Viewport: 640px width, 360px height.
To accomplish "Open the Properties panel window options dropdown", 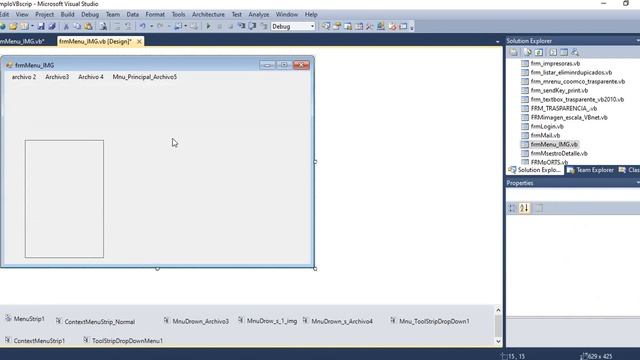I will click(x=638, y=183).
